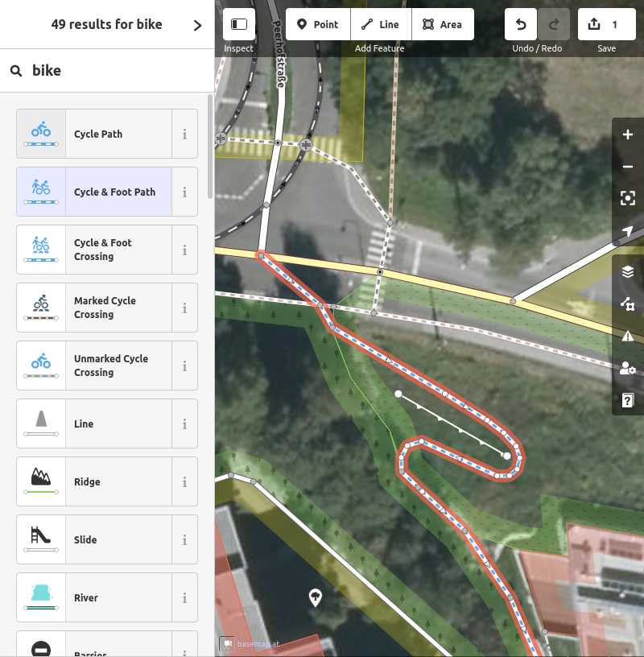This screenshot has width=644, height=657.
Task: Toggle Inspect mode
Action: [238, 24]
